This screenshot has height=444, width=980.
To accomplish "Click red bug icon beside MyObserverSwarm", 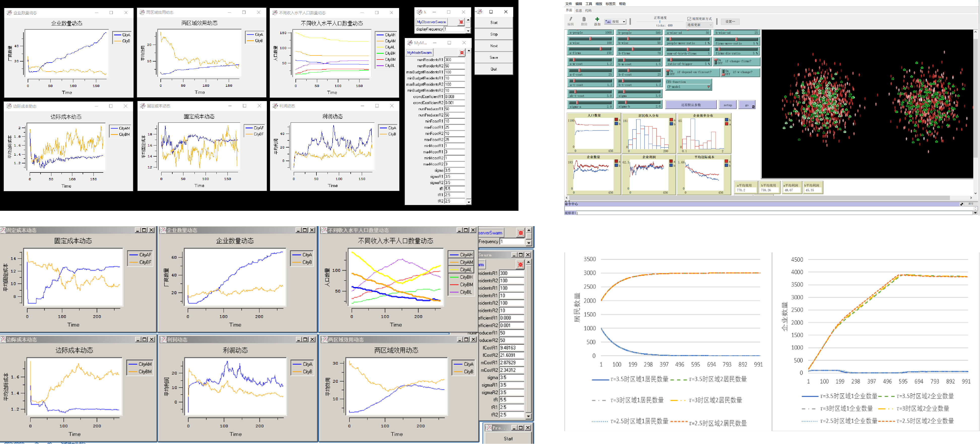I will point(461,22).
